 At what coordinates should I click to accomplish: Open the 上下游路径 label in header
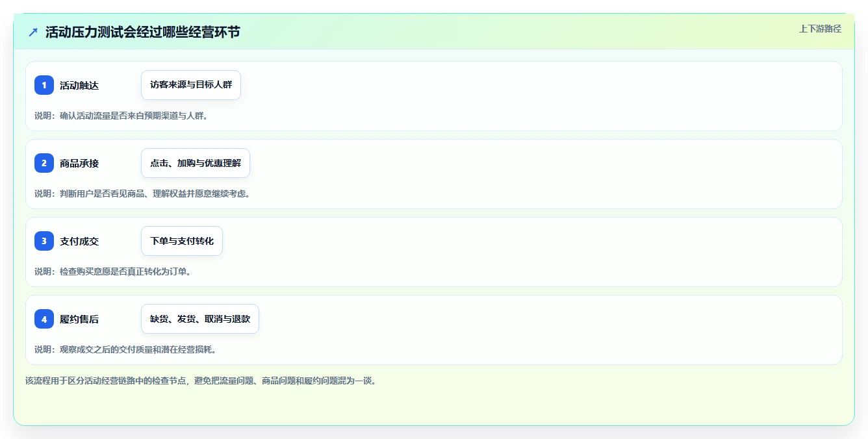tap(820, 29)
